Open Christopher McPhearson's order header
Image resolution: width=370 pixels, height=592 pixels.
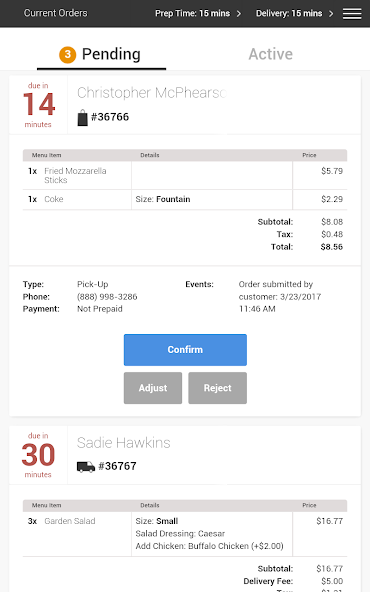185,105
